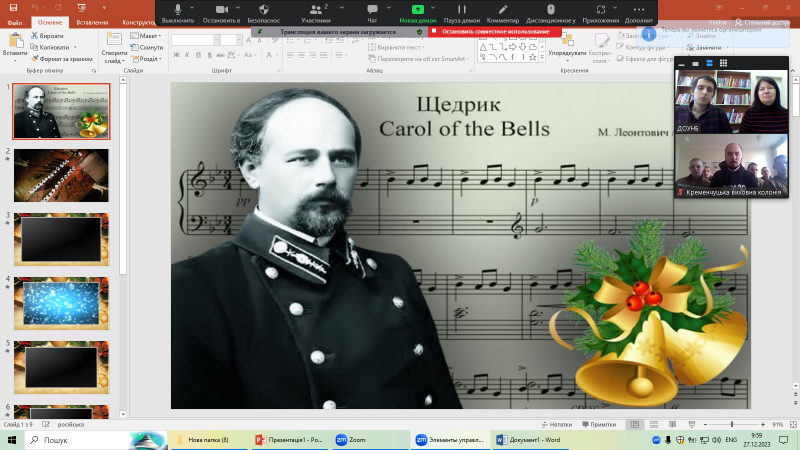Show single speaker in Zoom video panel
Image resolution: width=800 pixels, height=450 pixels.
point(695,63)
